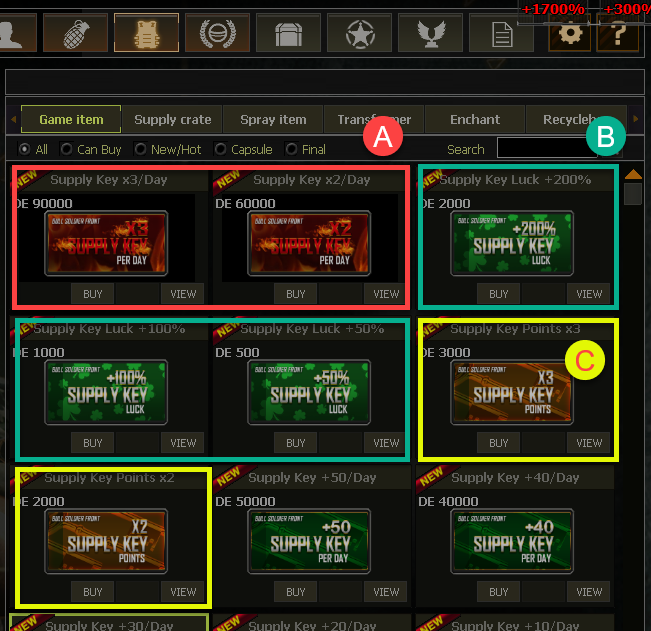Open settings gear icon

click(x=570, y=33)
